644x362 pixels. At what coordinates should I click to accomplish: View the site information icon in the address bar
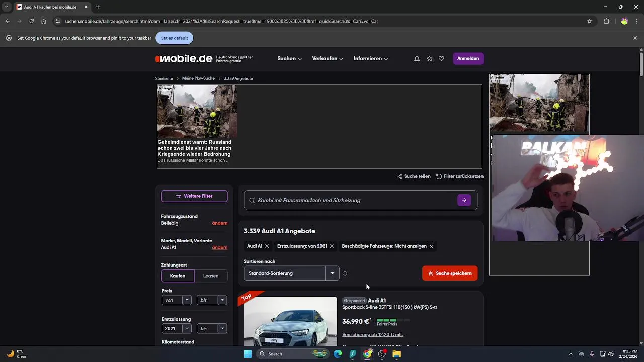58,21
